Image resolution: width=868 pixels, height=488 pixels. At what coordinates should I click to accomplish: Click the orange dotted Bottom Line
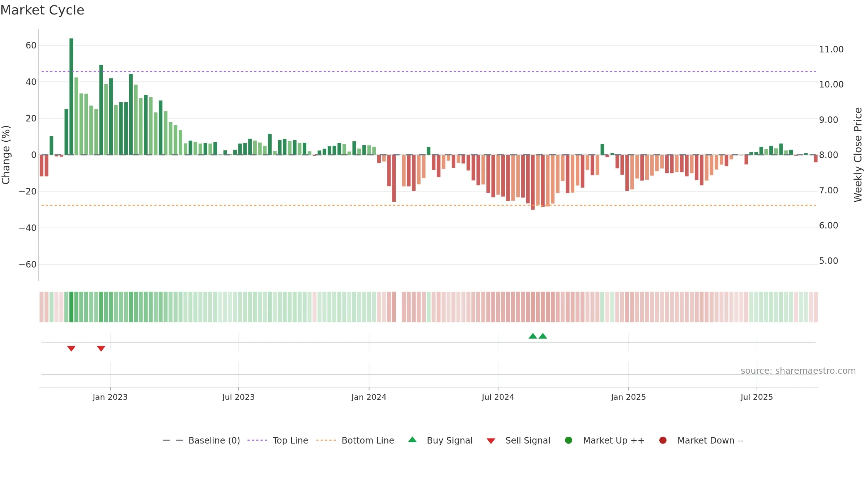[429, 205]
